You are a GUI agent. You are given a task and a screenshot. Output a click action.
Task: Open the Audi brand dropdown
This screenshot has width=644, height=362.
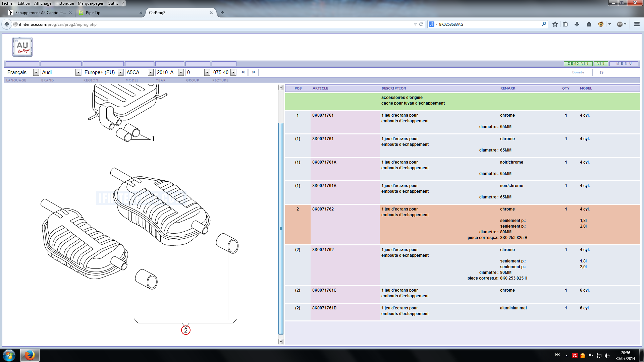pyautogui.click(x=78, y=72)
